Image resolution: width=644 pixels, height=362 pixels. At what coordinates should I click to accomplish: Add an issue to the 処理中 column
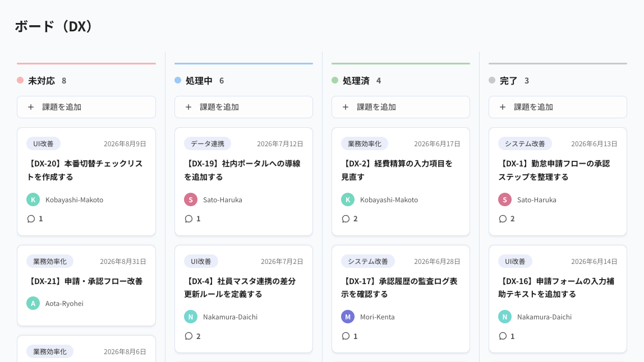243,107
